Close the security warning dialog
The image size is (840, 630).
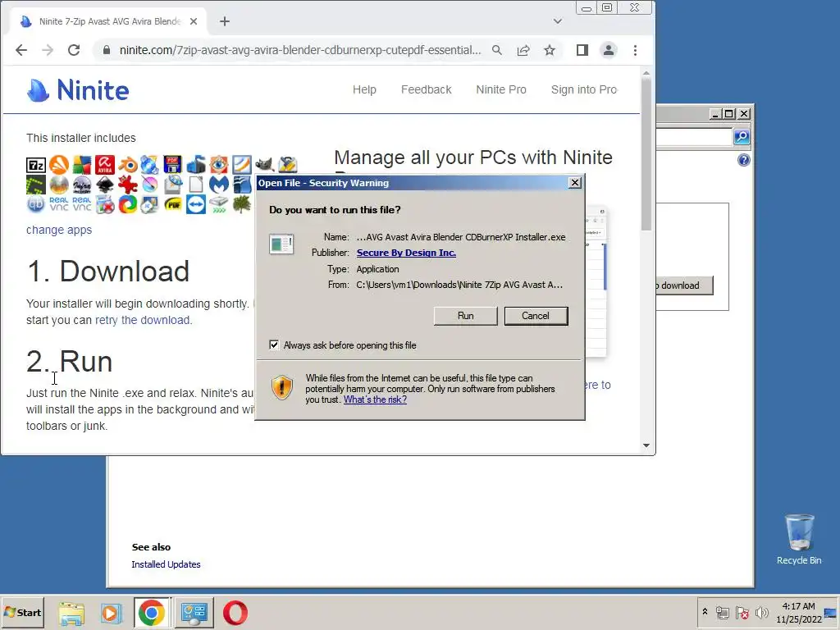click(x=575, y=183)
